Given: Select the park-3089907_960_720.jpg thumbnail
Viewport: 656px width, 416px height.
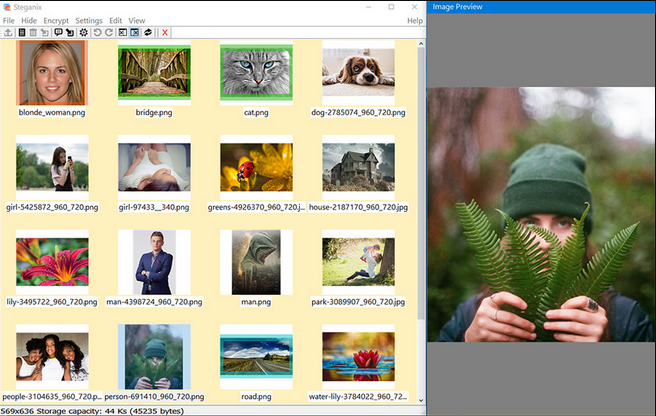Looking at the screenshot, I should 359,262.
